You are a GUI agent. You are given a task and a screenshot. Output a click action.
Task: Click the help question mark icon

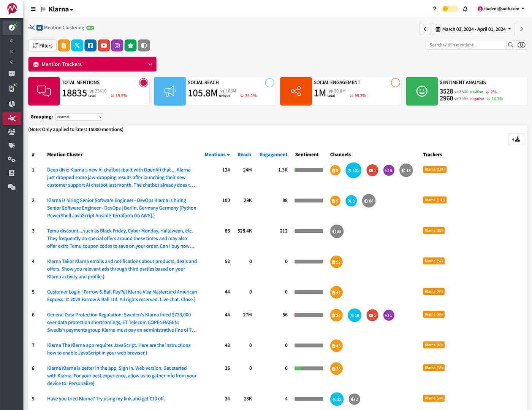pos(435,9)
